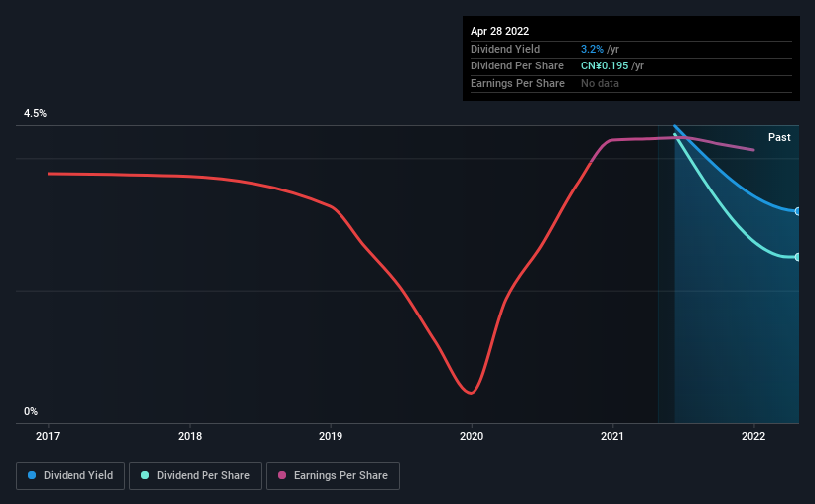
Task: Click the pink Earnings Per Share legend dot
Action: (x=282, y=475)
